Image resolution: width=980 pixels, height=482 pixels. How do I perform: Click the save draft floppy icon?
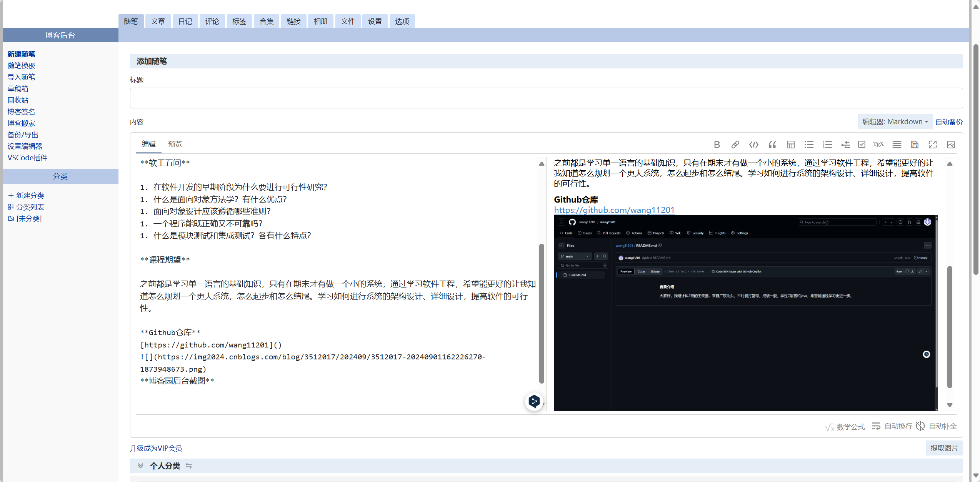pyautogui.click(x=914, y=145)
